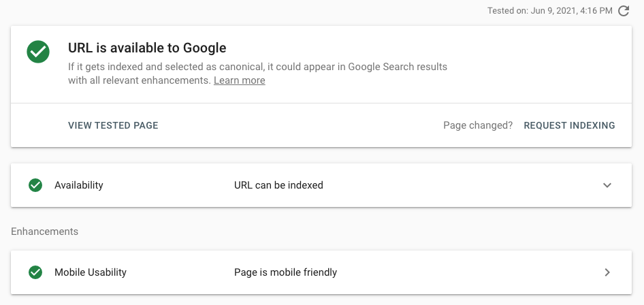Click the 'Tested on' timestamp text

pos(549,11)
